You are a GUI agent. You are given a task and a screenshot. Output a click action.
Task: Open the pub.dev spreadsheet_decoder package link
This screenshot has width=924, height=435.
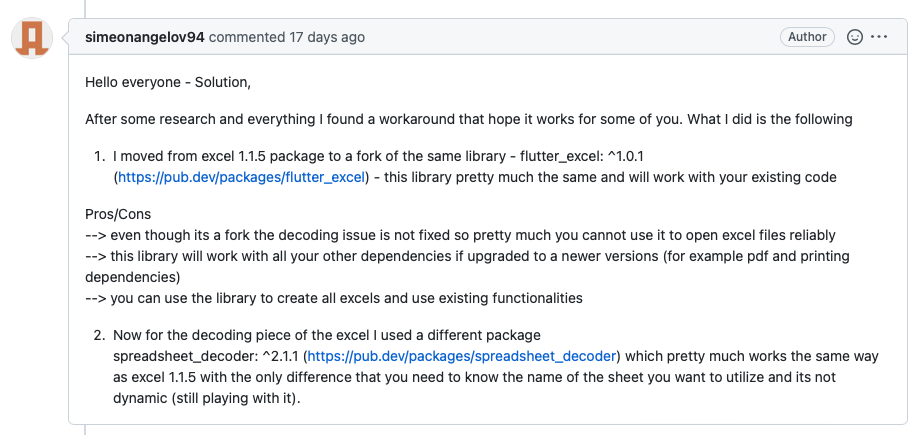pos(462,357)
